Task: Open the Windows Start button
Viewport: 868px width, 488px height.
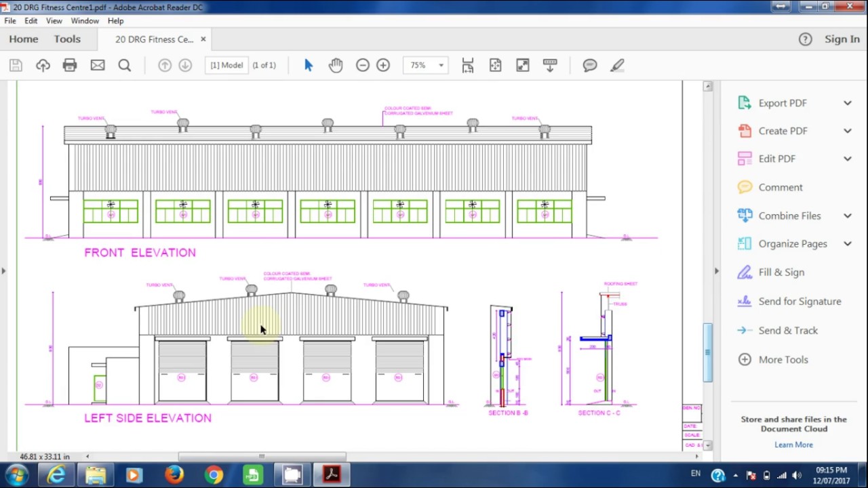Action: click(17, 475)
